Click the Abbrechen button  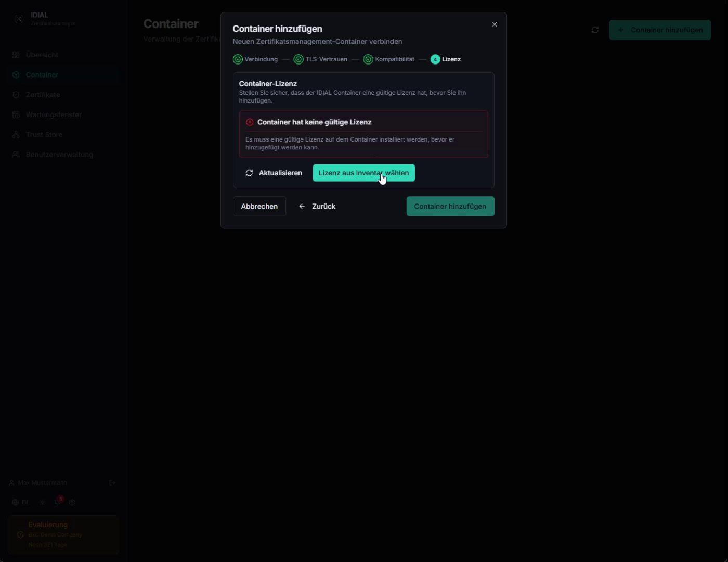click(259, 206)
